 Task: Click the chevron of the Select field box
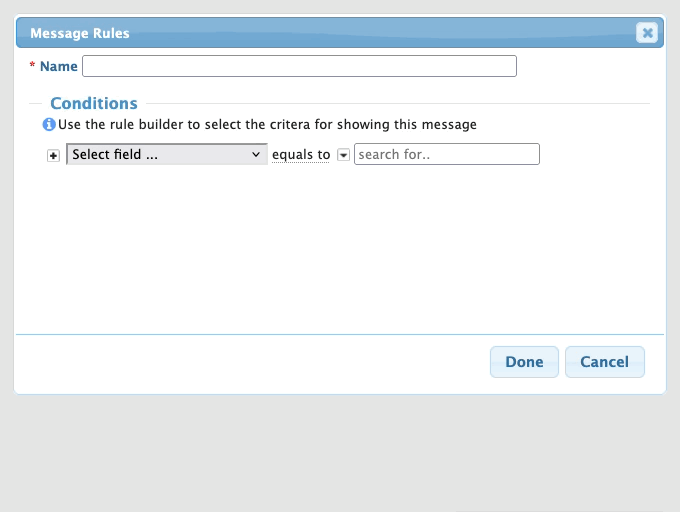pos(256,155)
